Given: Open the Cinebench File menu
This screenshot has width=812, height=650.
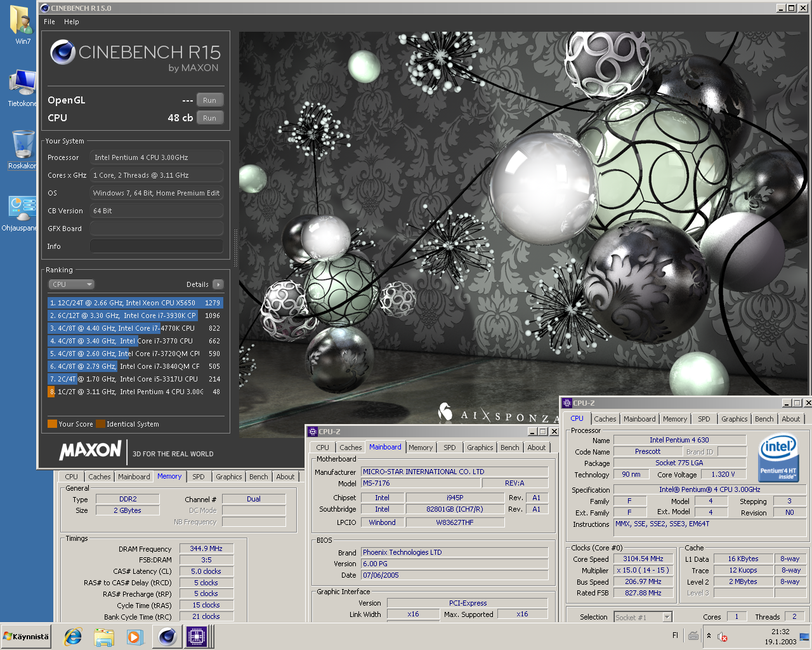Looking at the screenshot, I should 49,22.
